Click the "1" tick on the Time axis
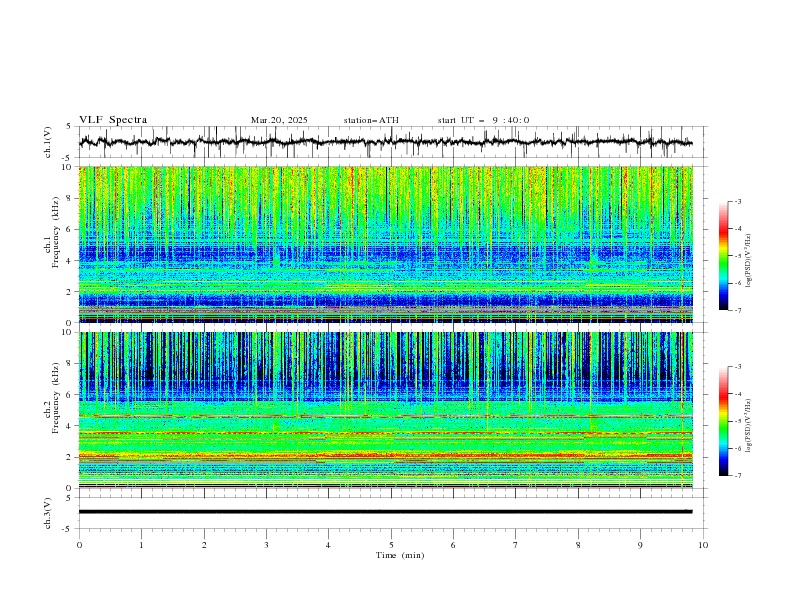The width and height of the screenshot is (792, 612). (141, 545)
